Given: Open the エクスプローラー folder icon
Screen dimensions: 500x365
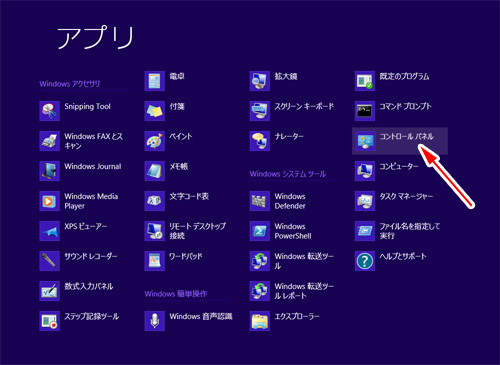Looking at the screenshot, I should click(260, 321).
